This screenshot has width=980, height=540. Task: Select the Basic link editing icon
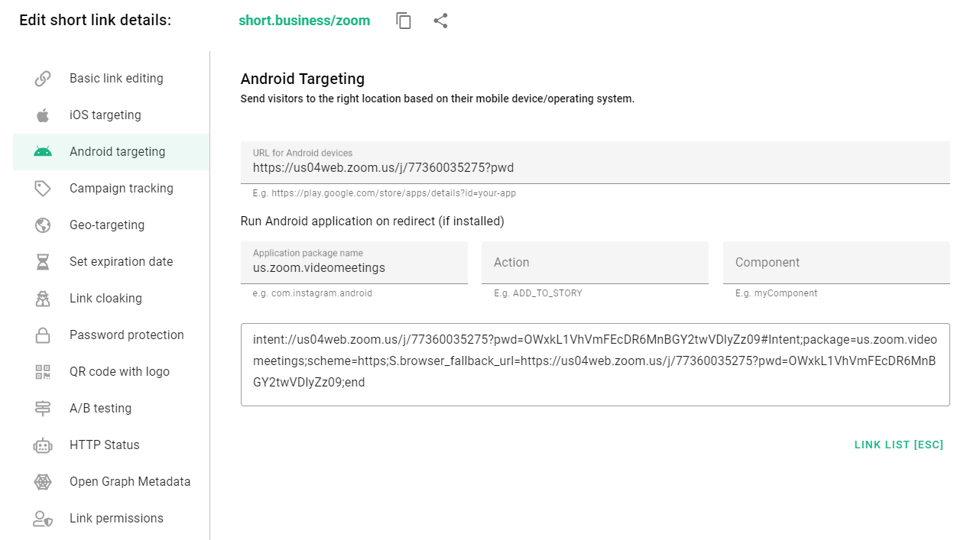42,78
